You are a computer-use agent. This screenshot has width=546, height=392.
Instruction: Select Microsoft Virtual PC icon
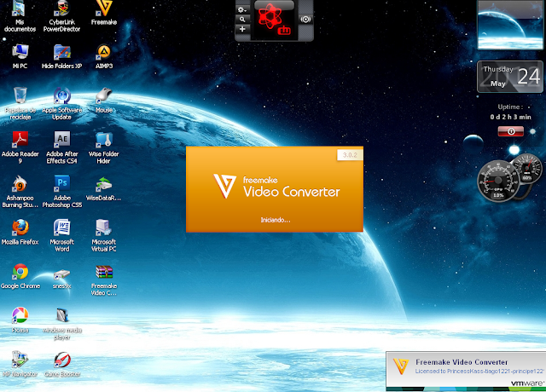coord(104,235)
